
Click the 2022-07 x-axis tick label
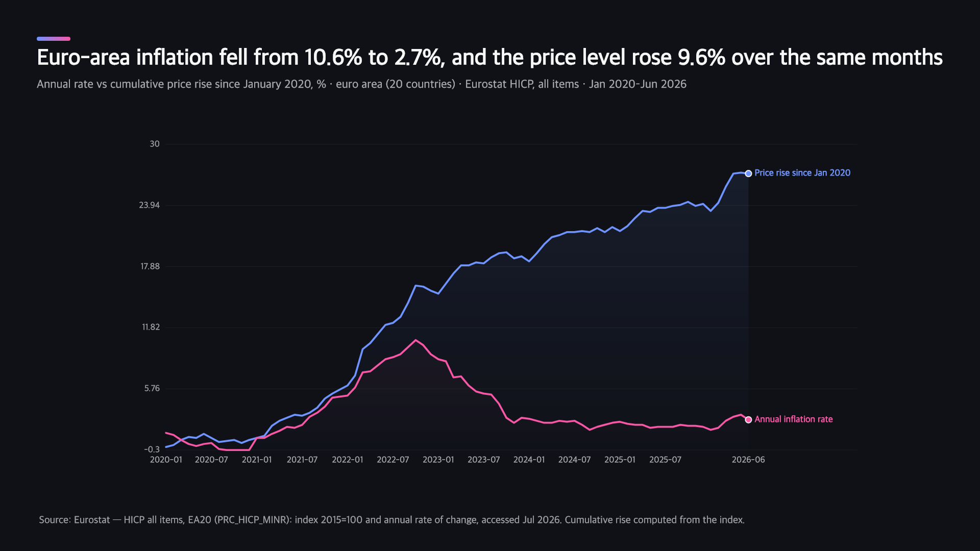[x=393, y=460]
